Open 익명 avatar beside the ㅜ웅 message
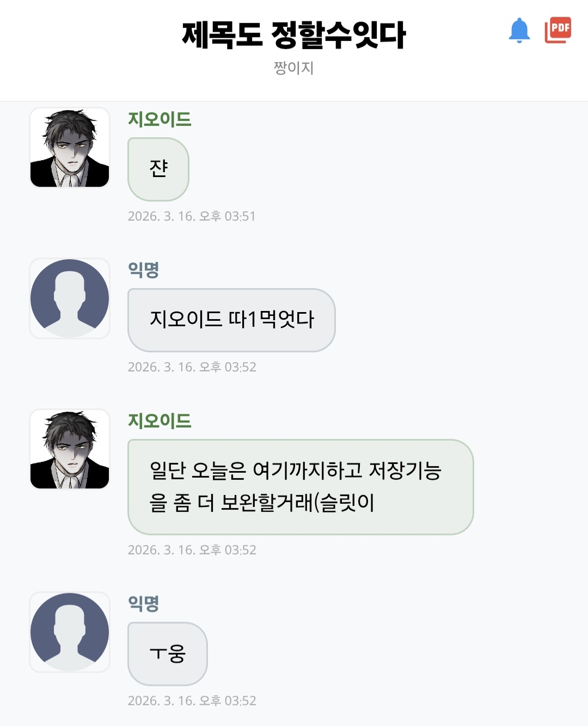Viewport: 588px width, 726px height. (70, 632)
